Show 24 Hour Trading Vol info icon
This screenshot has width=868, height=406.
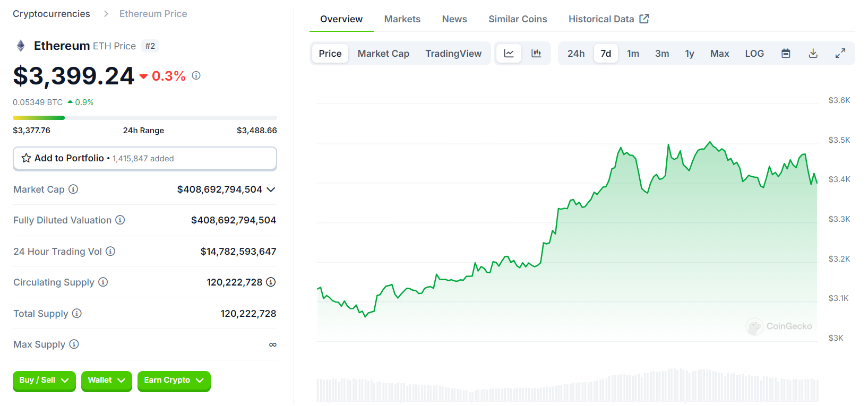click(110, 251)
